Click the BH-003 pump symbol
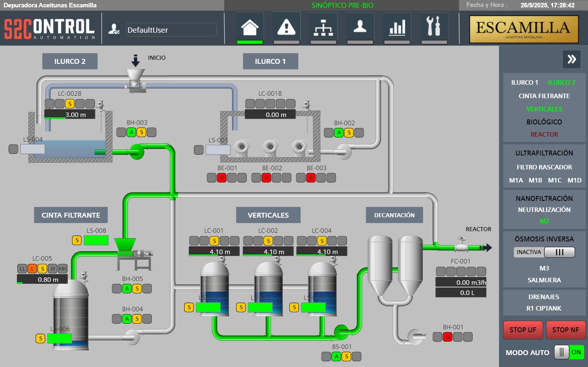Screen dimensions: 588x367 (136, 152)
